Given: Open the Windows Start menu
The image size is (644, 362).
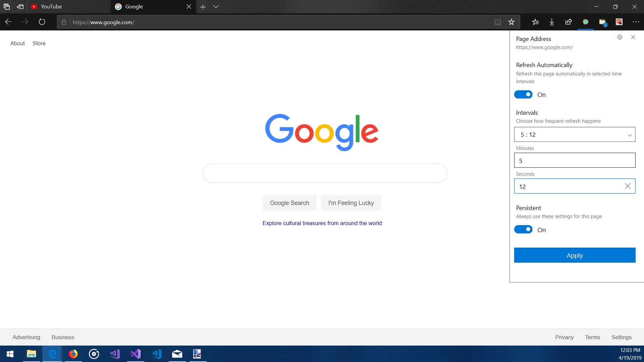Looking at the screenshot, I should [x=10, y=354].
